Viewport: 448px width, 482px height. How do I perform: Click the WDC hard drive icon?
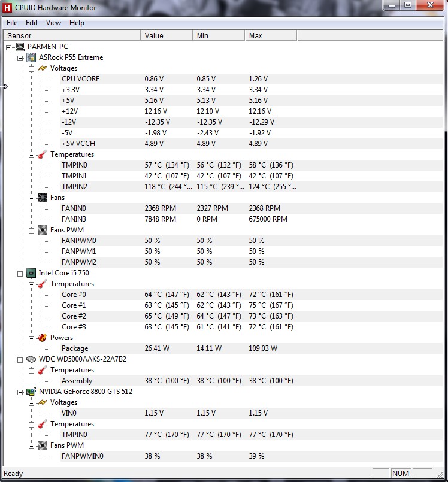point(31,359)
